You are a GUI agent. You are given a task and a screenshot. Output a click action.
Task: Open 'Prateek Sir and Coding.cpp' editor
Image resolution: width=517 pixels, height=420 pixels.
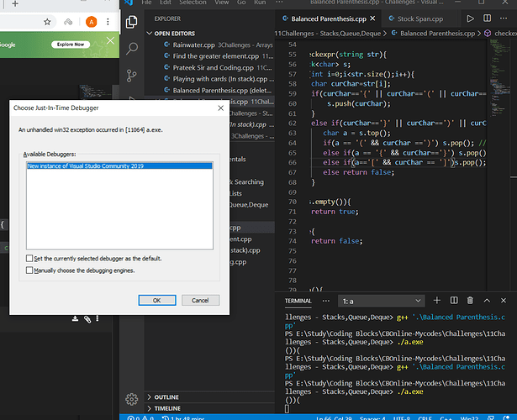tap(210, 68)
